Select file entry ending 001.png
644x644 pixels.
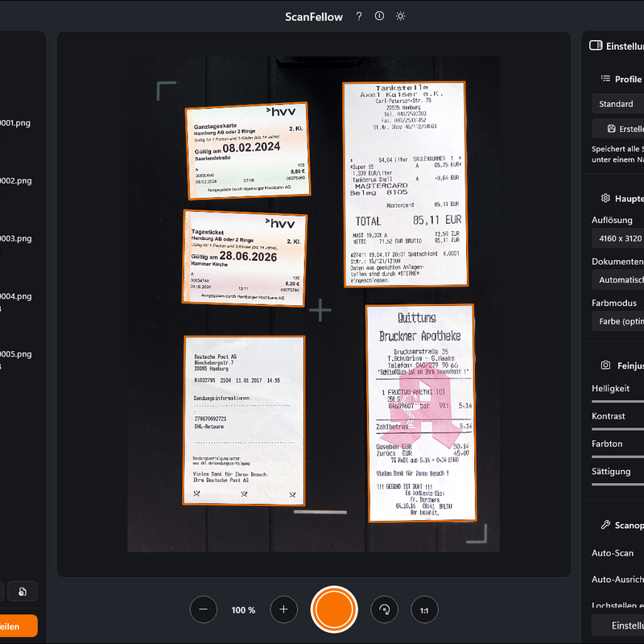pyautogui.click(x=15, y=123)
